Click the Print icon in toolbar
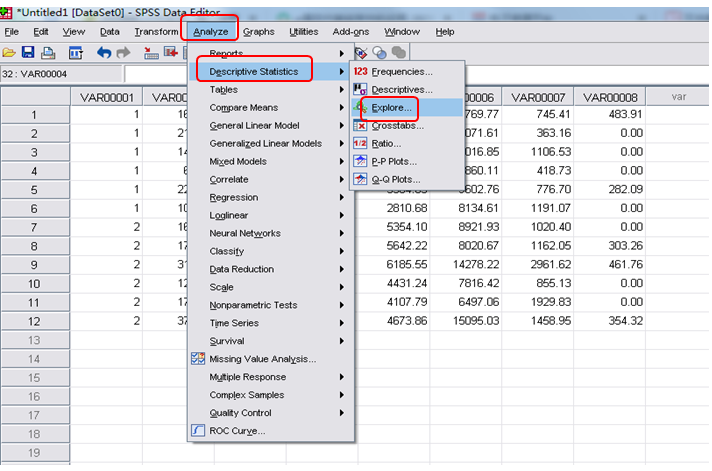This screenshot has width=712, height=471. (47, 53)
